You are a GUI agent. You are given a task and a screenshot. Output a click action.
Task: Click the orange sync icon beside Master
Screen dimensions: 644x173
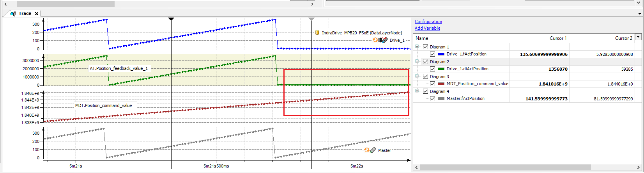coord(366,150)
